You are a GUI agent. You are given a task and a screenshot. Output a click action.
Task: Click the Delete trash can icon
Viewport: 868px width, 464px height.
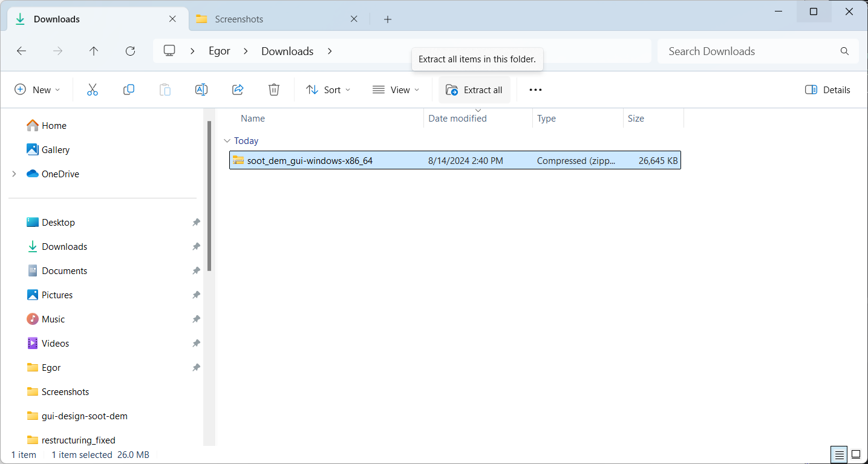(274, 90)
